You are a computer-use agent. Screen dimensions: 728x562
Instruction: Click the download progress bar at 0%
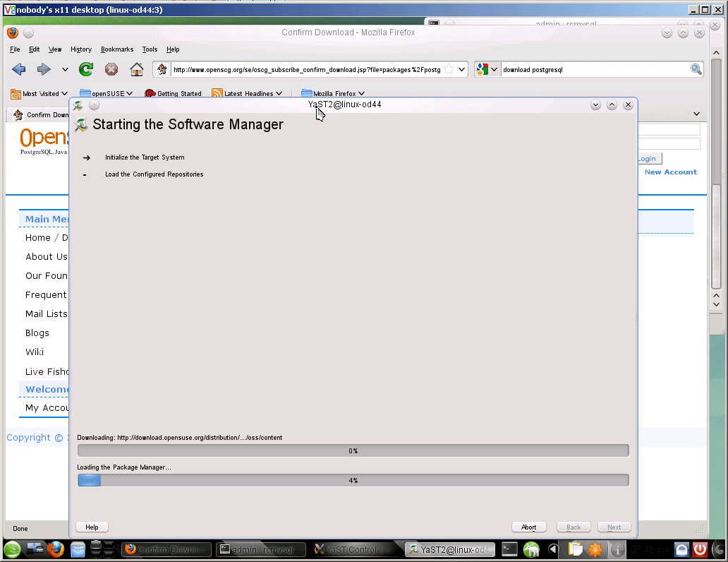[353, 451]
